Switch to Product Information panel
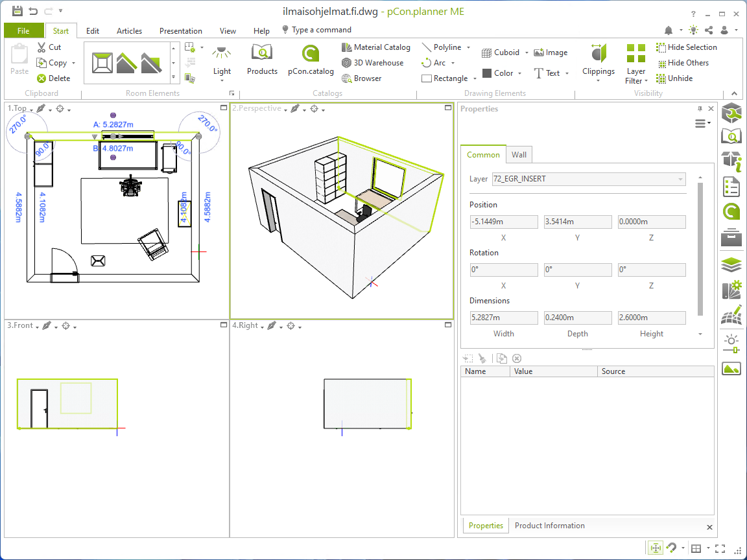This screenshot has height=560, width=747. 549,526
